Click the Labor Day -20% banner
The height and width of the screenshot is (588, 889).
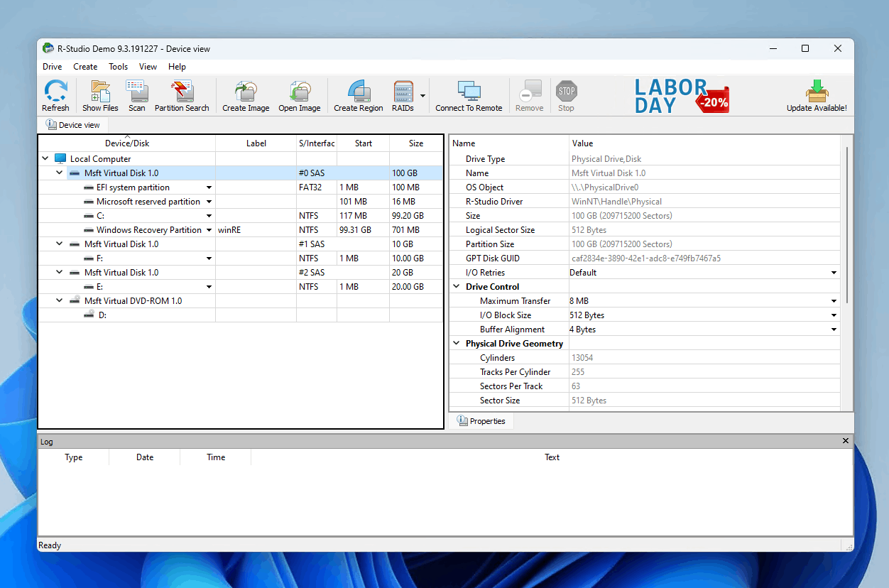[682, 96]
